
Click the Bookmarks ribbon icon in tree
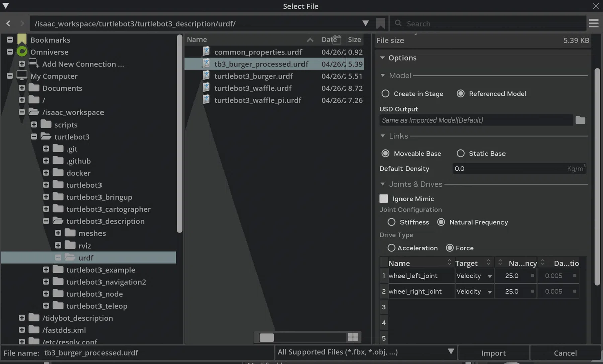pos(22,40)
